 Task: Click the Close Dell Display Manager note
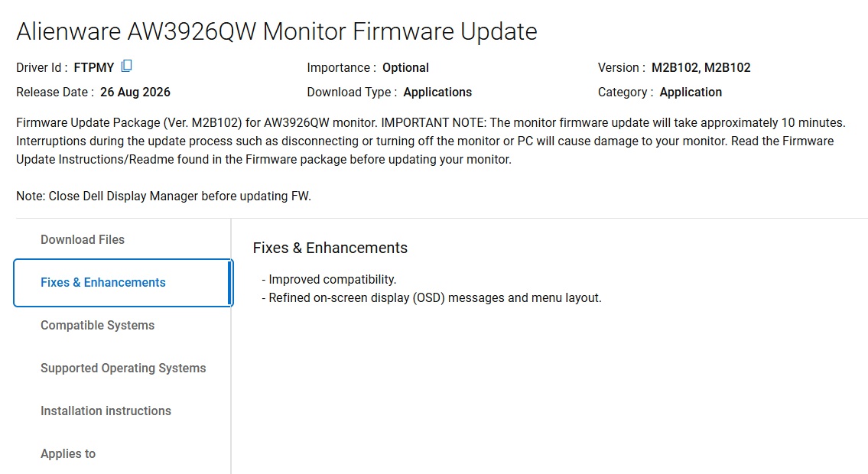click(164, 196)
